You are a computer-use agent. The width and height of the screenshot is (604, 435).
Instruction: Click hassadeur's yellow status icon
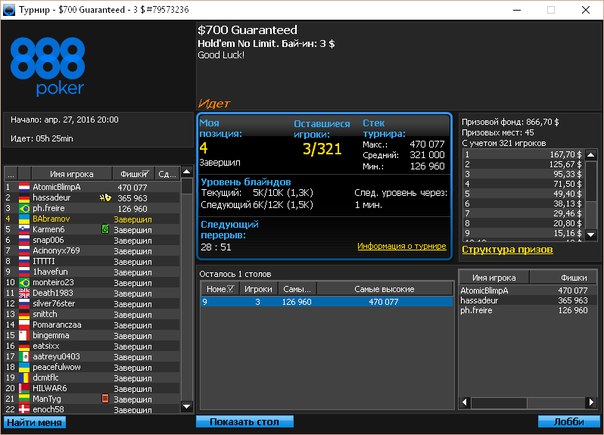[x=105, y=198]
